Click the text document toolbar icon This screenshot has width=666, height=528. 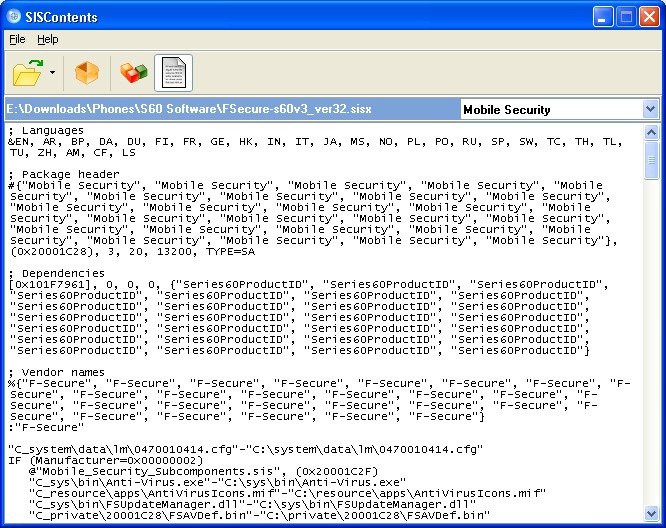[x=174, y=73]
